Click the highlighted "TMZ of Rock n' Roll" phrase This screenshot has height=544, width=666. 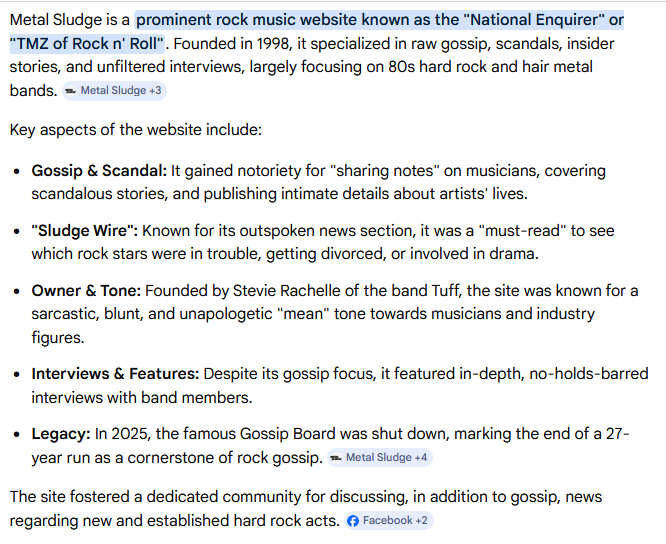point(84,43)
